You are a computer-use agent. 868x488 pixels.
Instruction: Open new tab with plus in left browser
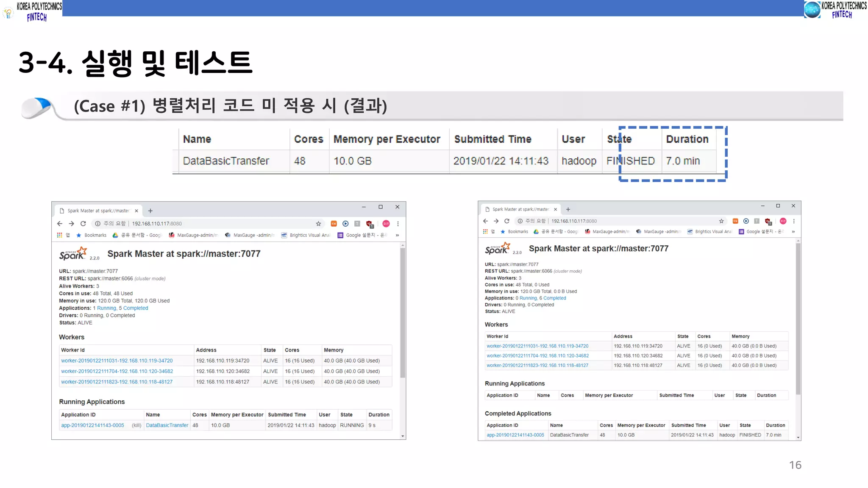(150, 211)
